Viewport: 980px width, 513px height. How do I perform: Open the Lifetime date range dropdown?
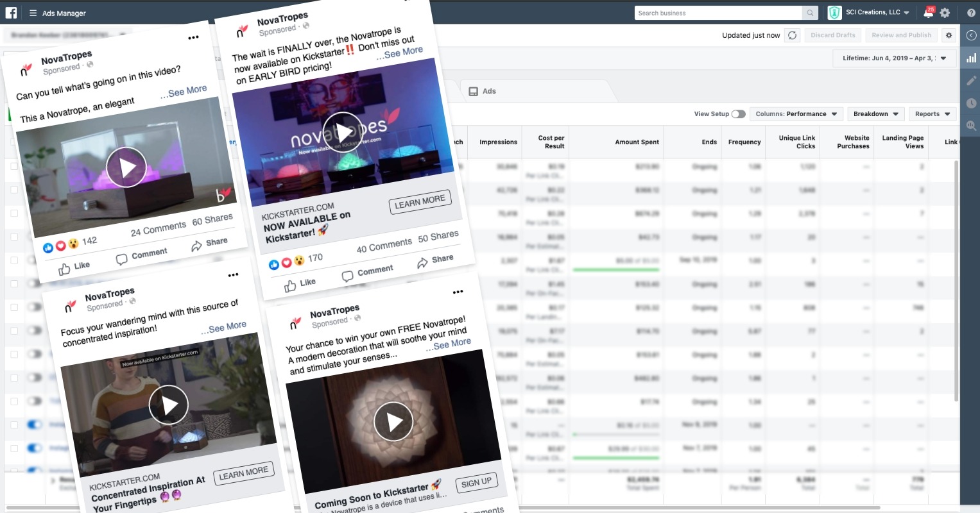(x=895, y=58)
